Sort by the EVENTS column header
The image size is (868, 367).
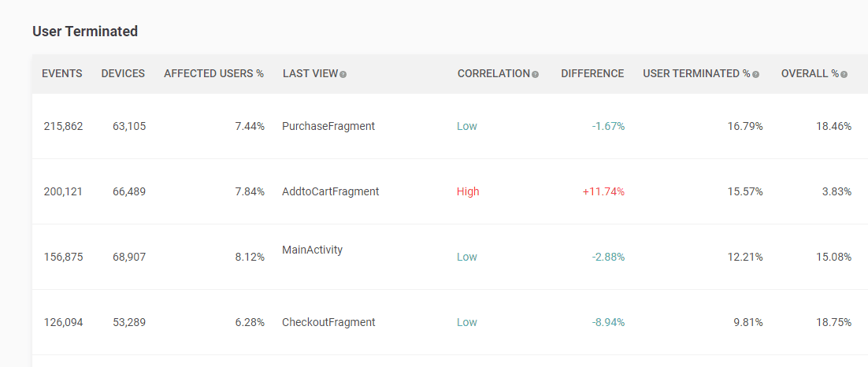coord(62,73)
